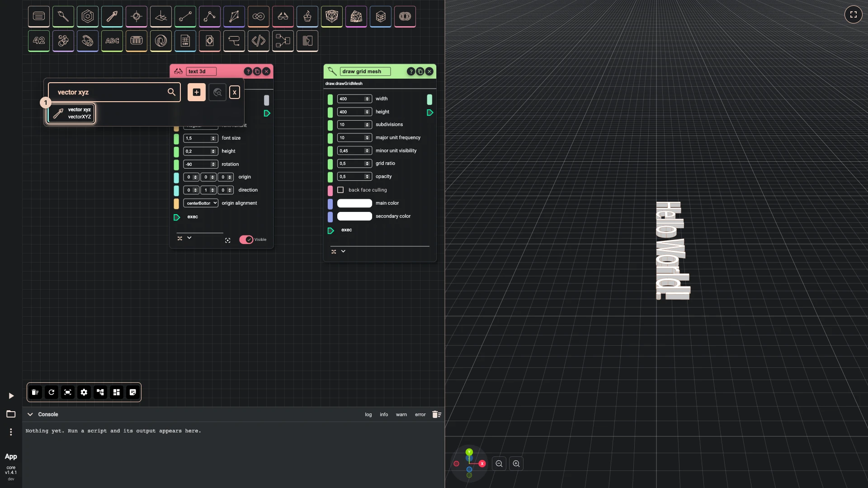Collapse the Console panel chevron
Screen dimensions: 868x488
(30, 414)
